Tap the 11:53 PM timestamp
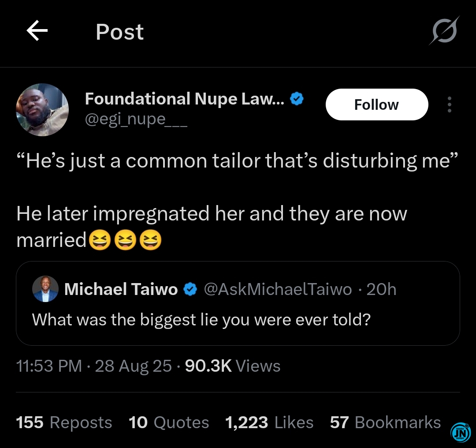Screen dimensions: 476x448 coord(49,366)
